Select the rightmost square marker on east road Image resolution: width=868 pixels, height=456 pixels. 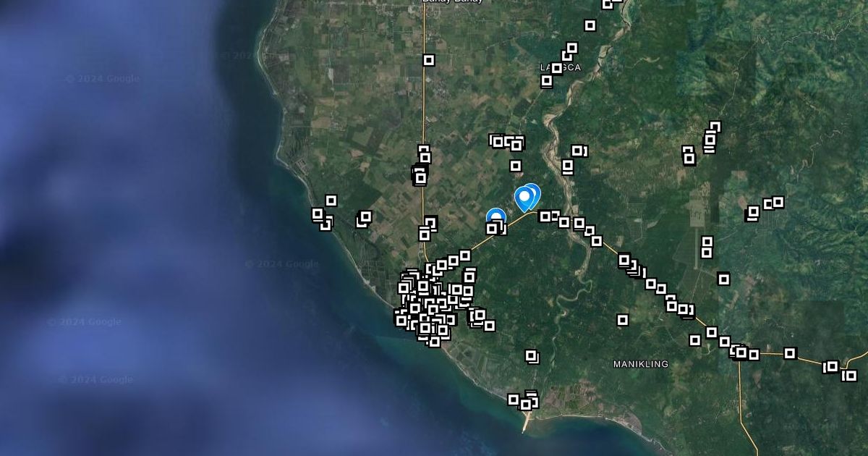click(x=851, y=376)
